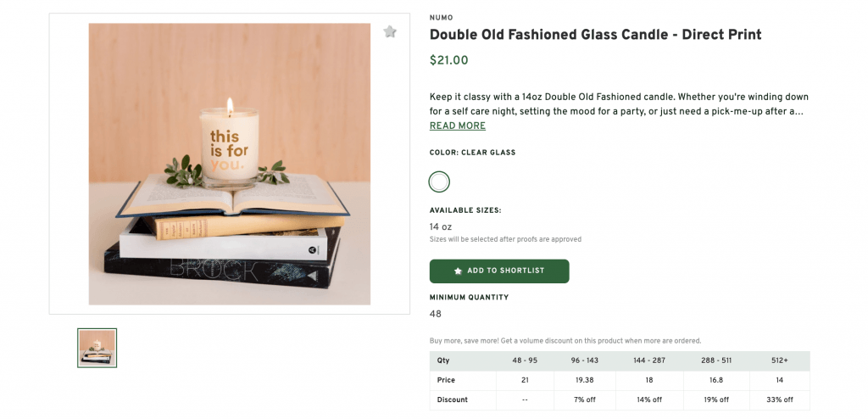Click the $21.00 product price
868x419 pixels.
(x=448, y=61)
